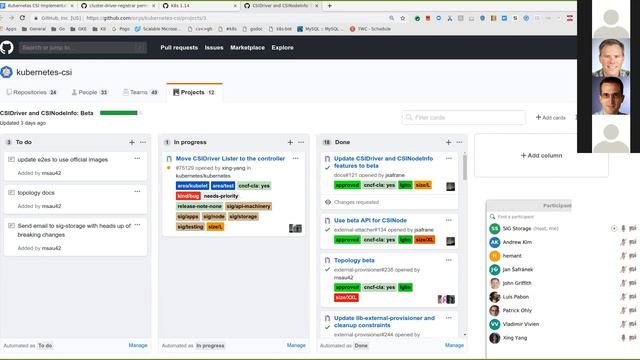Open the To do column options menu
The image size is (640, 360).
pyautogui.click(x=143, y=142)
